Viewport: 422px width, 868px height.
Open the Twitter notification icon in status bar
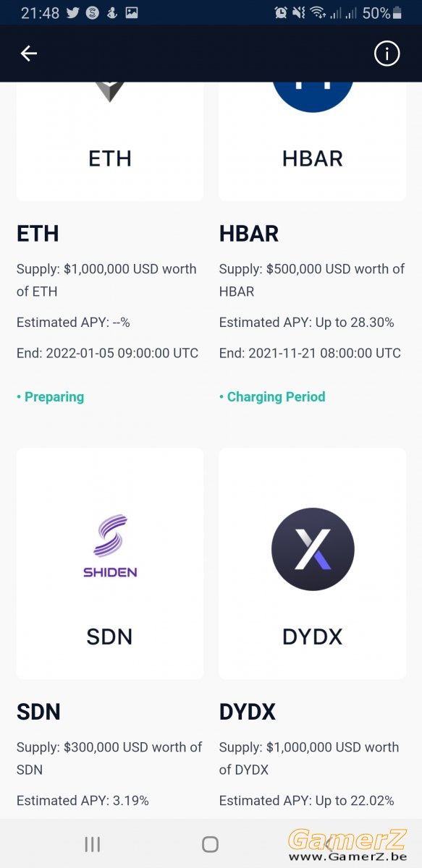72,12
